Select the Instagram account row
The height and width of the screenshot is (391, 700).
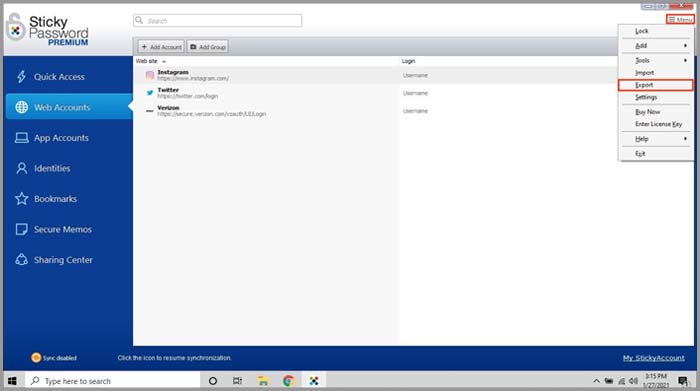[x=375, y=75]
